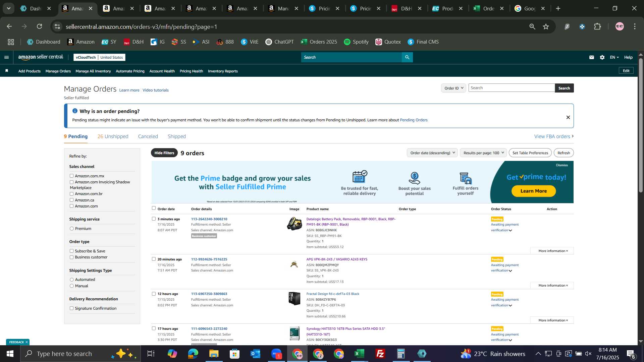The height and width of the screenshot is (362, 644).
Task: Click the Hide Filters button
Action: (x=164, y=153)
